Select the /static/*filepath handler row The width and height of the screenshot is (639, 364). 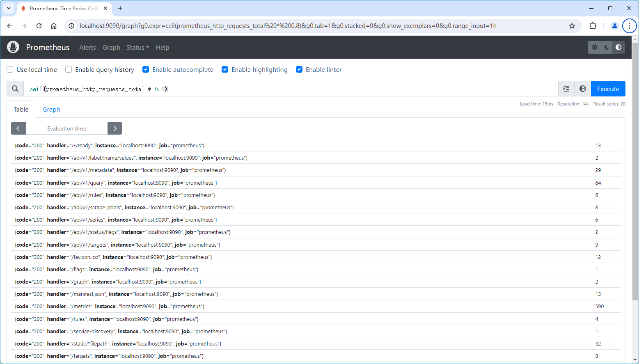pyautogui.click(x=316, y=343)
